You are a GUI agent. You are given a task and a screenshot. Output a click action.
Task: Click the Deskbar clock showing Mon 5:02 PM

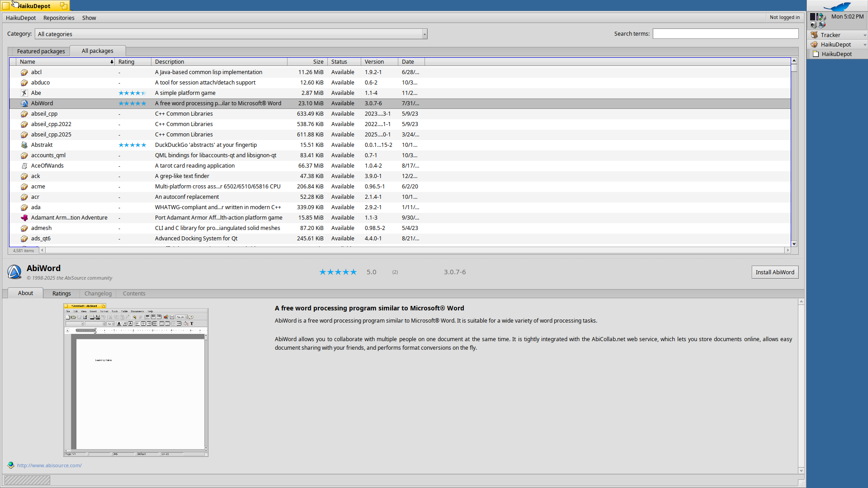(847, 17)
